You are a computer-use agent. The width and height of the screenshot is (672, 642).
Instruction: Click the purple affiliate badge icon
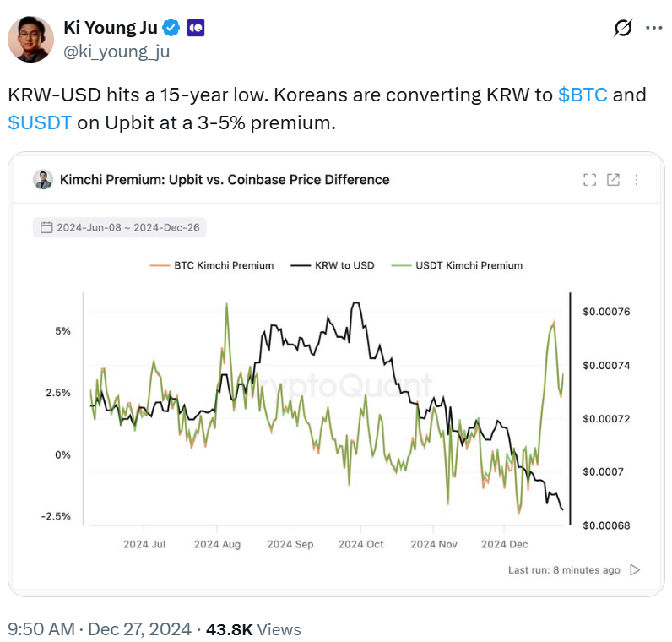194,28
